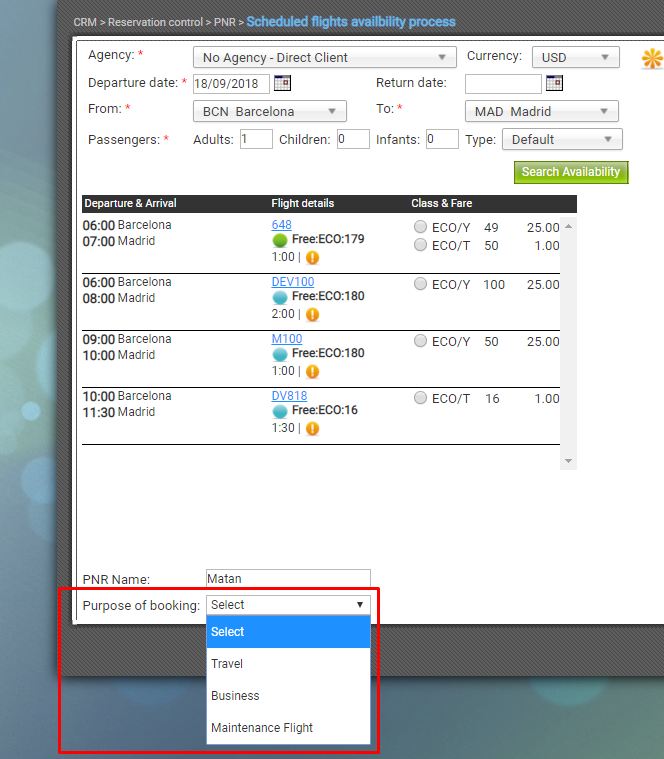Open flight DEV100 details link
The width and height of the screenshot is (664, 759).
[293, 282]
